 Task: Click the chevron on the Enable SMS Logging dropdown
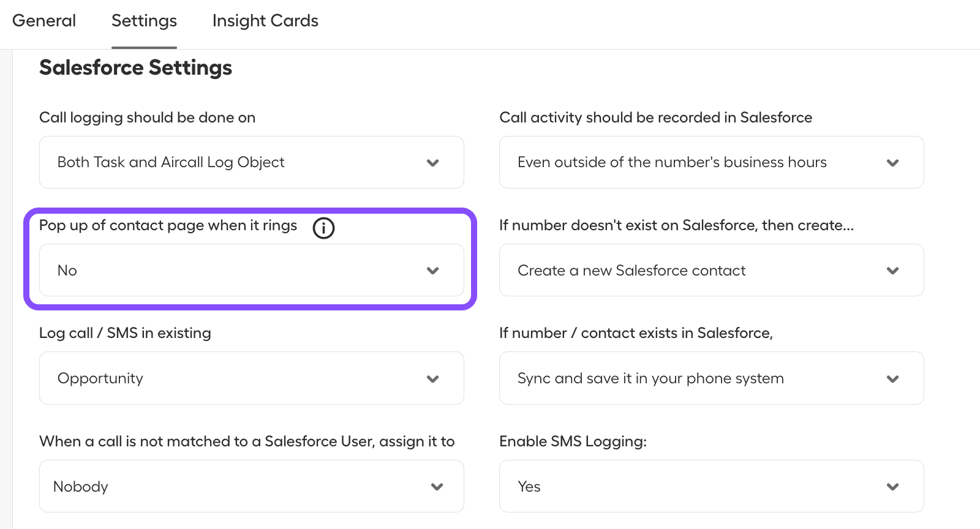(x=892, y=486)
